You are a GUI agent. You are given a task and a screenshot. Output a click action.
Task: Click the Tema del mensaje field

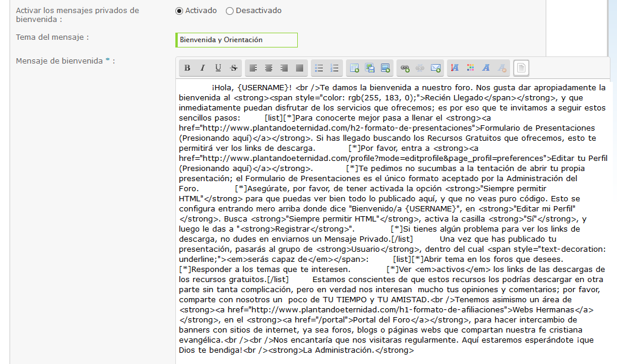pos(237,40)
